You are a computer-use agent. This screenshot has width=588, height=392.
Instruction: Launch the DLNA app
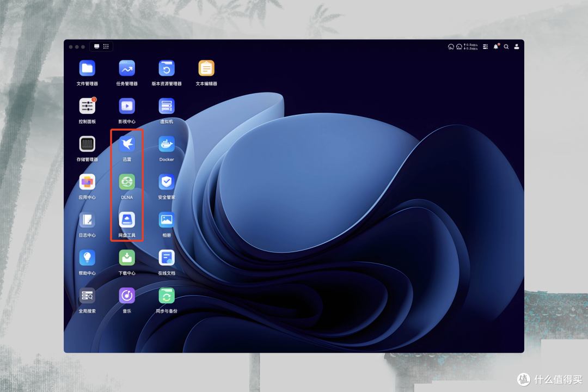(x=127, y=182)
